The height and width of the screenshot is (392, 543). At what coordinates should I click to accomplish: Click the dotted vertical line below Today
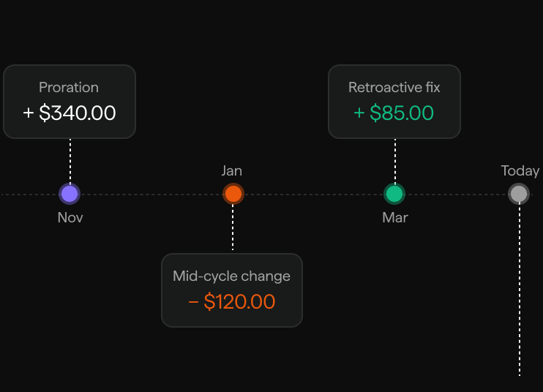click(520, 290)
